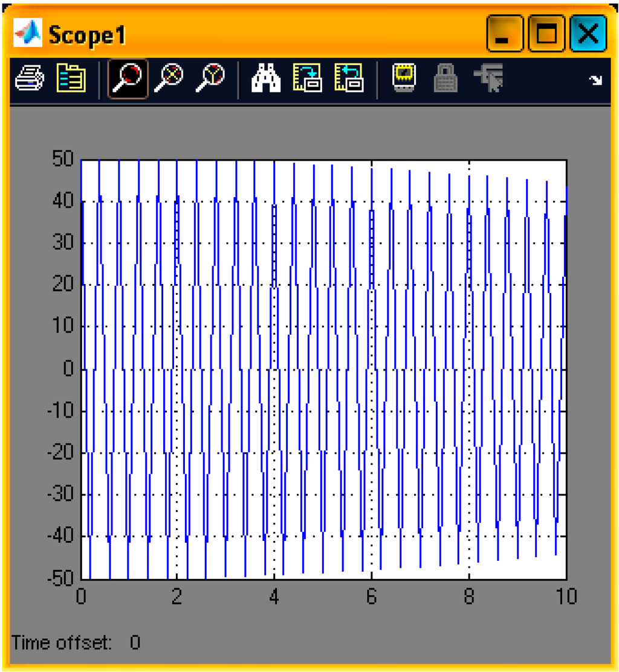Screen dimensions: 619x672
Task: Click inside the blue waveform plot area
Action: [x=323, y=369]
